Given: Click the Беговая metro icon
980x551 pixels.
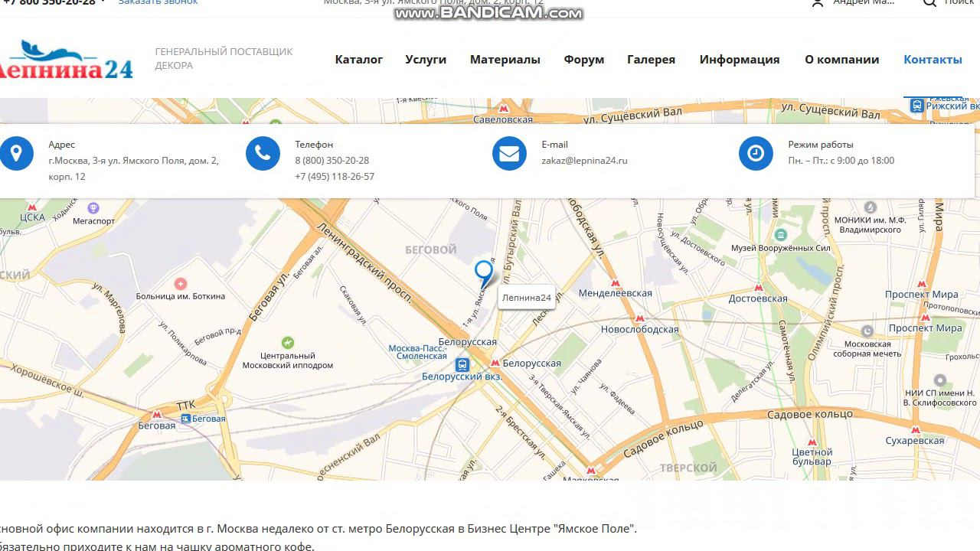Looking at the screenshot, I should 156,414.
